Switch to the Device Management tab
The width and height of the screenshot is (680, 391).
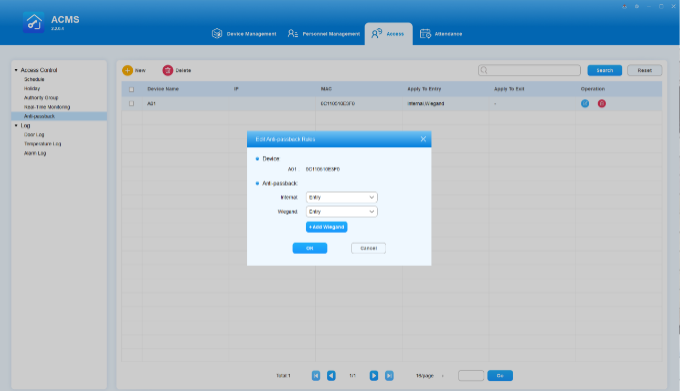click(x=244, y=34)
